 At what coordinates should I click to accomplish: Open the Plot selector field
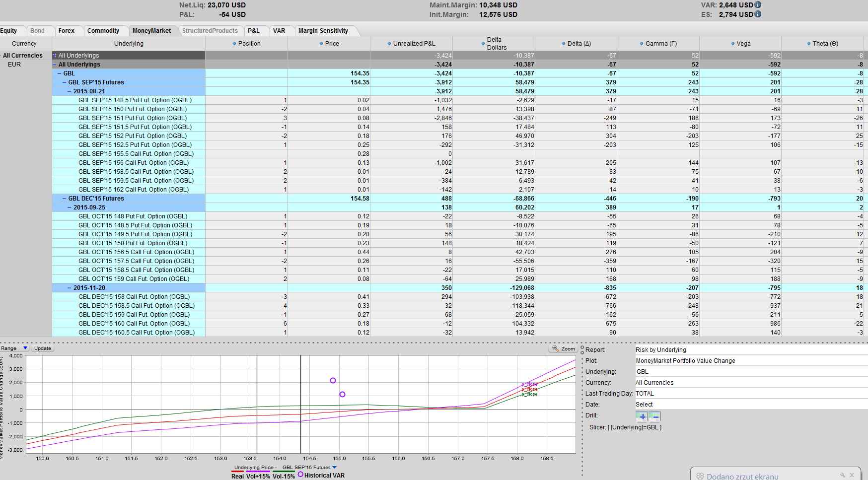(751, 361)
